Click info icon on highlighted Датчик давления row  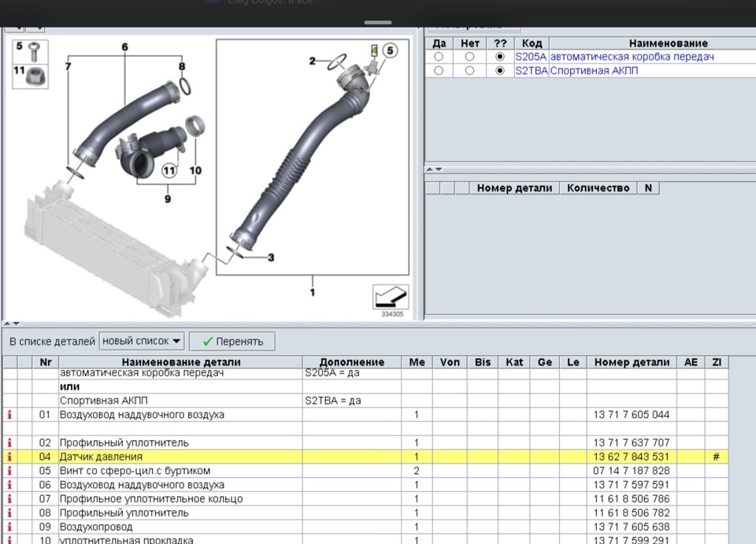[9, 457]
